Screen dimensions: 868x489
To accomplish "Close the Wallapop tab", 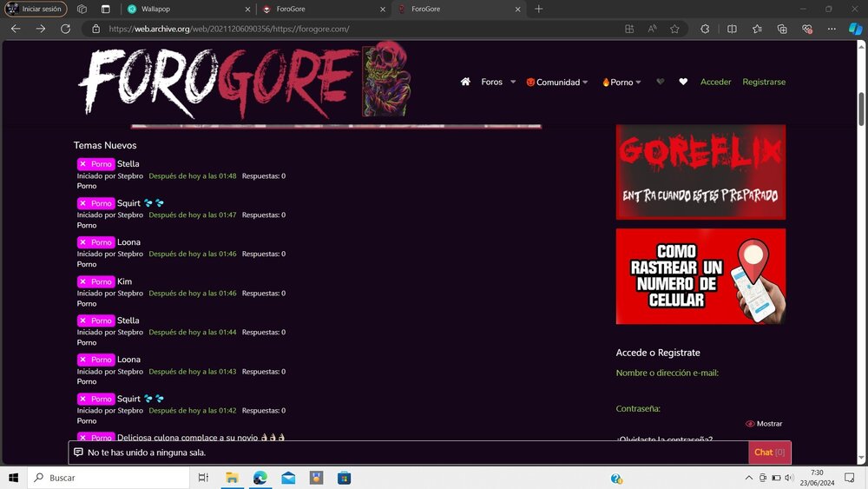I will coord(247,9).
